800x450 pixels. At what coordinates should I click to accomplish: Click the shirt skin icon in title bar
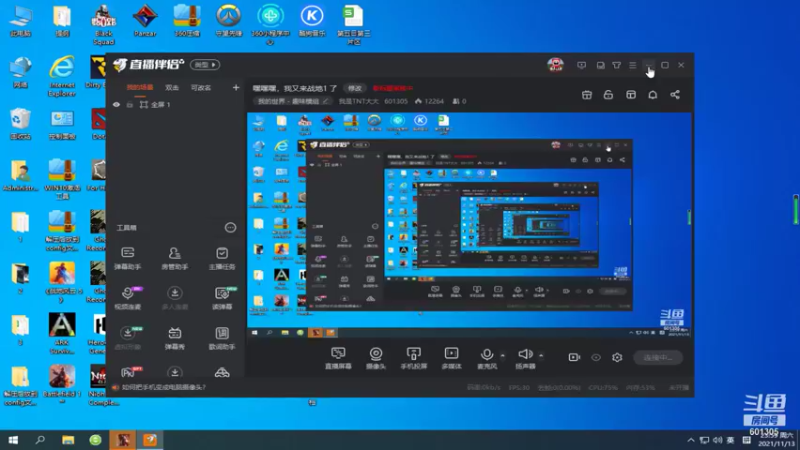click(x=617, y=65)
